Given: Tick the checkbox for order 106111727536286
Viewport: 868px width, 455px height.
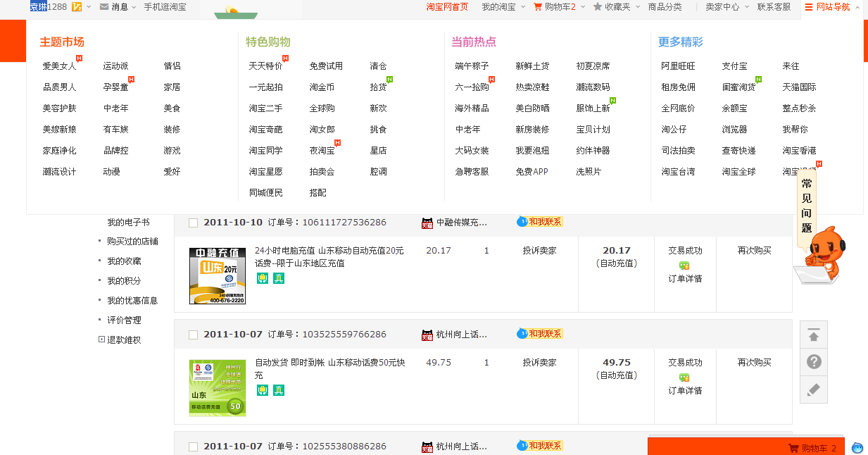Looking at the screenshot, I should [193, 223].
